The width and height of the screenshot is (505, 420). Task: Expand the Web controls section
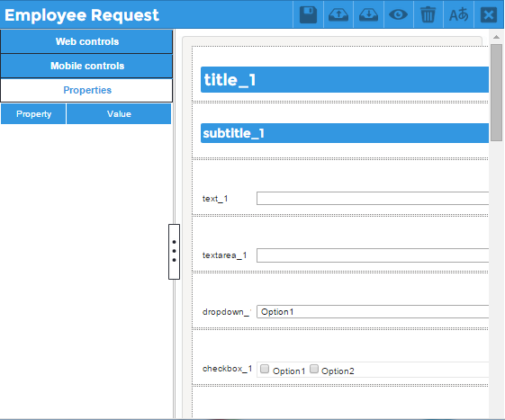pos(86,41)
